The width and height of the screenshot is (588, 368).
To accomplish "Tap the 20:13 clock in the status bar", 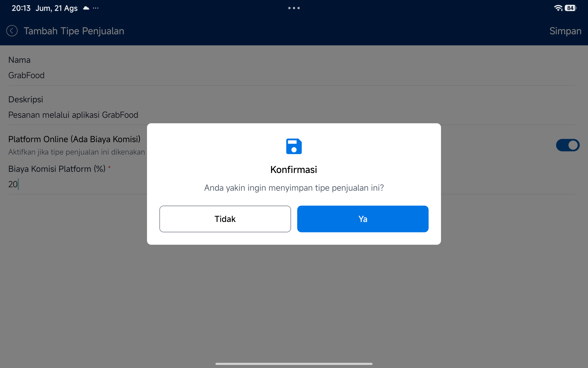I will [21, 8].
